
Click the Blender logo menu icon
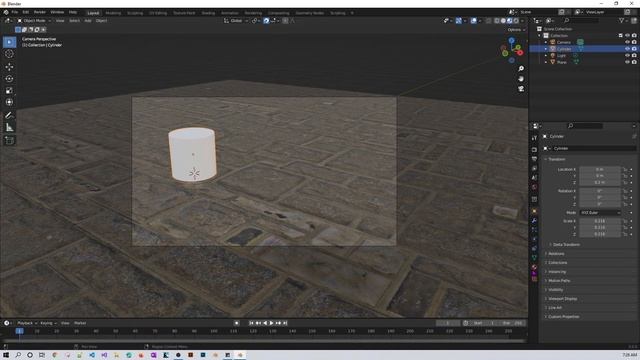pyautogui.click(x=6, y=13)
